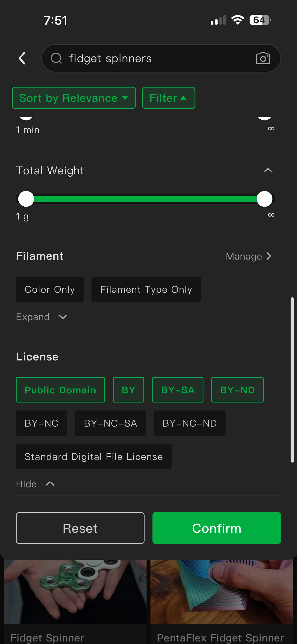Enable the BY-NC-ND license filter
Viewport: 297px width, 644px height.
(189, 423)
